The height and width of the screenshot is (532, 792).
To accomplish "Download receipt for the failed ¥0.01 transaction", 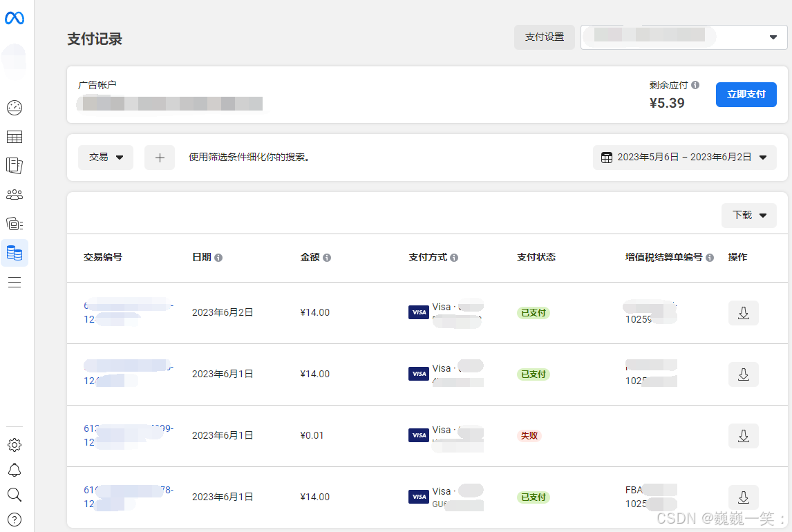I will click(x=743, y=435).
